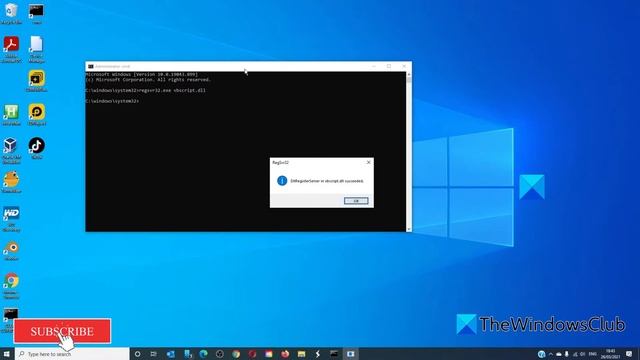Close the RegSvr32 message dialog
The height and width of the screenshot is (360, 640).
pos(369,162)
